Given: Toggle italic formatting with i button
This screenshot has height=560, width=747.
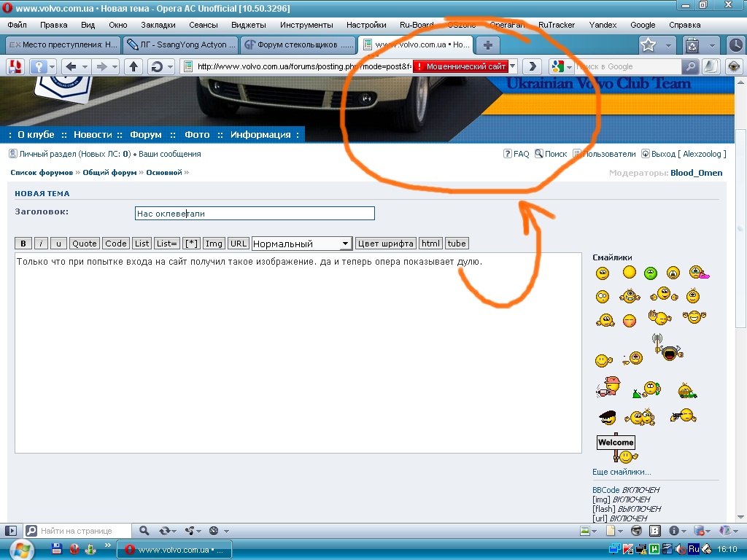Looking at the screenshot, I should coord(42,244).
